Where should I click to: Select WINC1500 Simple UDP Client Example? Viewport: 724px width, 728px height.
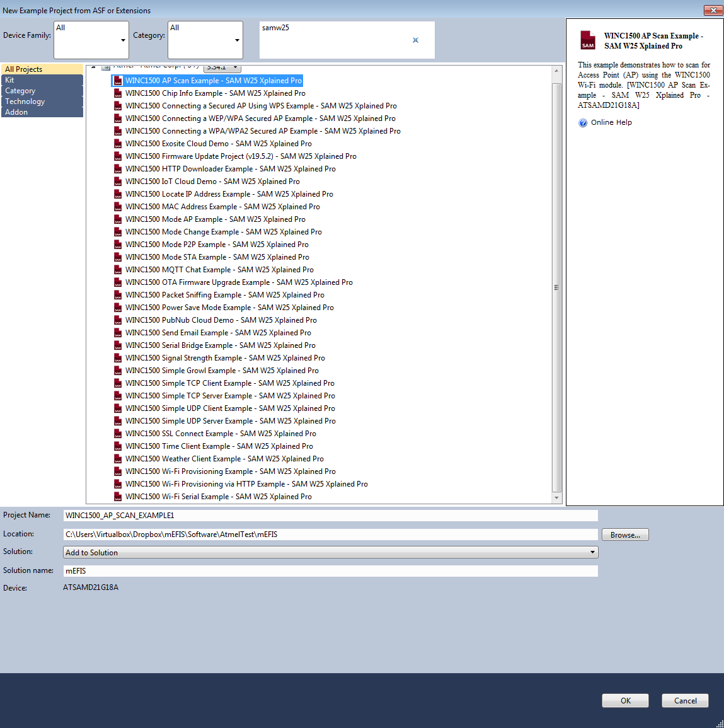coord(230,408)
